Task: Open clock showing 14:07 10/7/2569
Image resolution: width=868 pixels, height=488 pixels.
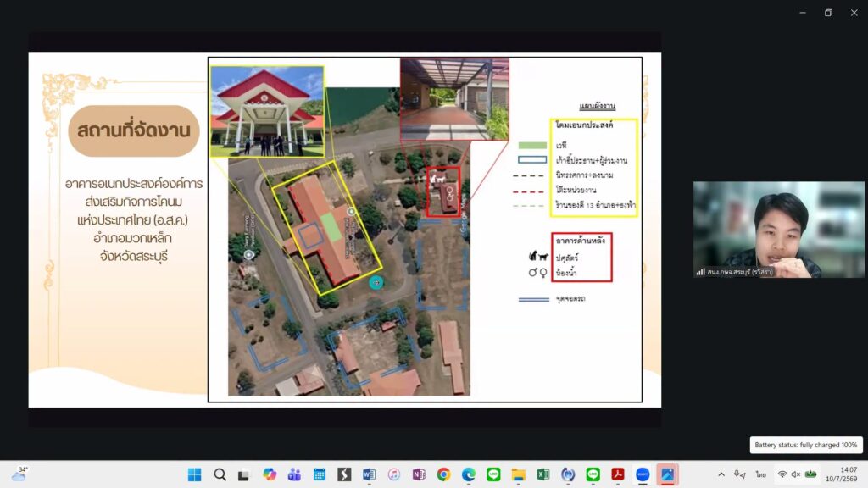Action: click(x=842, y=474)
